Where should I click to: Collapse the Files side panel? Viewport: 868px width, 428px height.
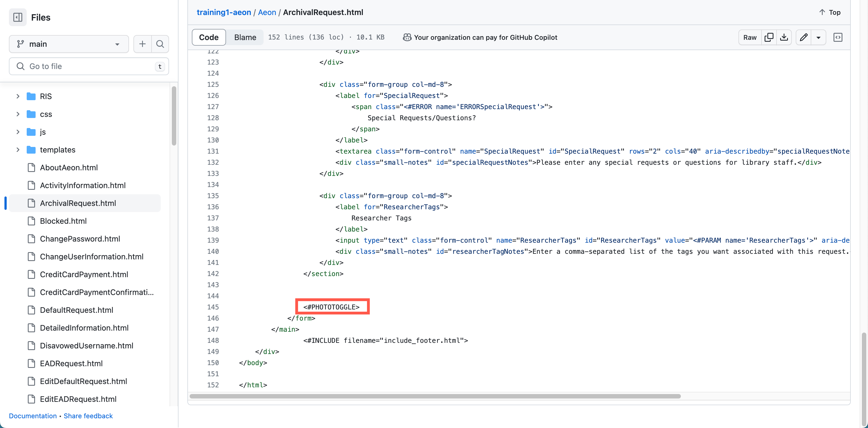(18, 17)
